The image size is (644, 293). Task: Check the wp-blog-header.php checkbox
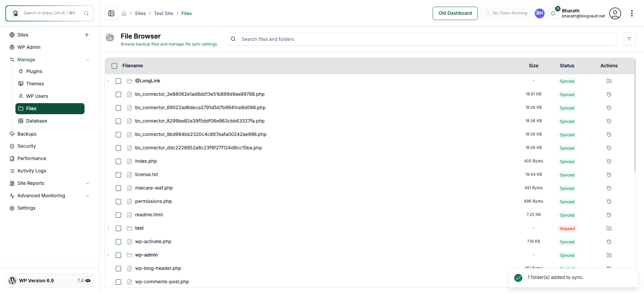pyautogui.click(x=118, y=269)
